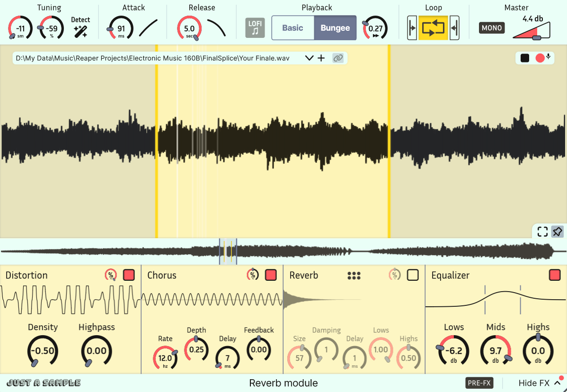The image size is (567, 392).
Task: Enable the Reverb module checkbox
Action: tap(413, 275)
